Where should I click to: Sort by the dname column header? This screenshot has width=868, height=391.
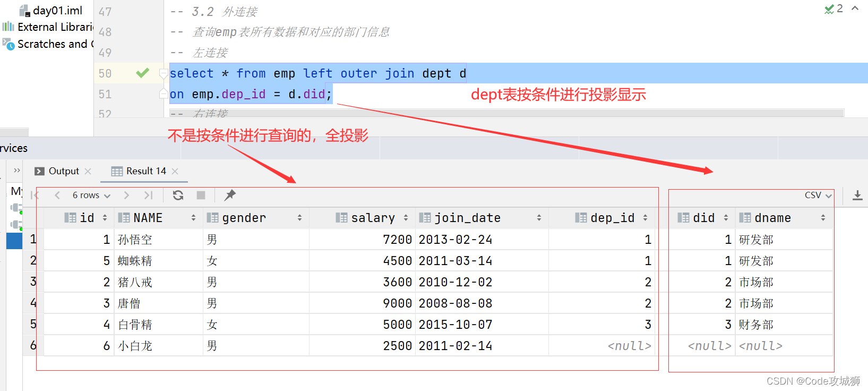pos(784,218)
